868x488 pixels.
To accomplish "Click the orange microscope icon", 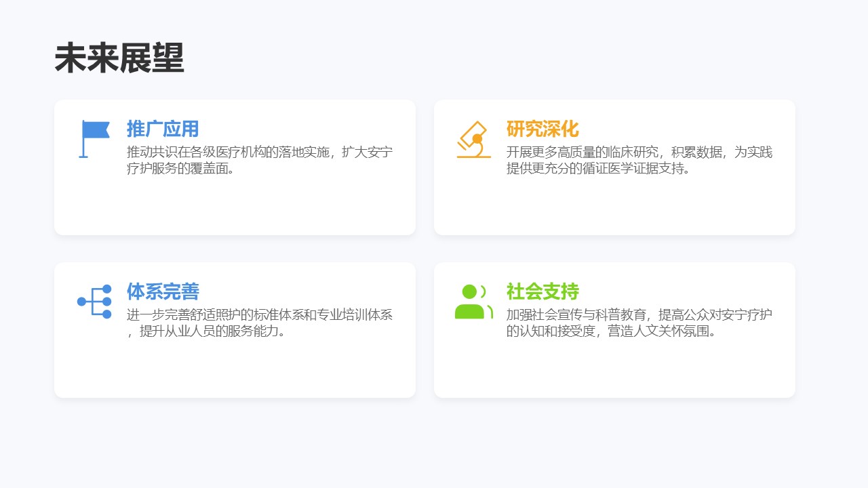I will (473, 140).
